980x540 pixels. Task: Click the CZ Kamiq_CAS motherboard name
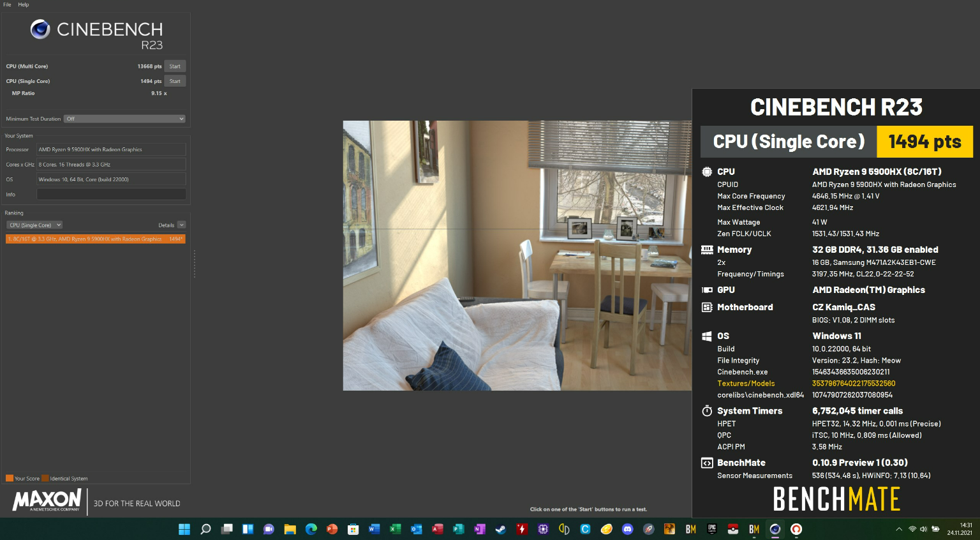tap(843, 307)
